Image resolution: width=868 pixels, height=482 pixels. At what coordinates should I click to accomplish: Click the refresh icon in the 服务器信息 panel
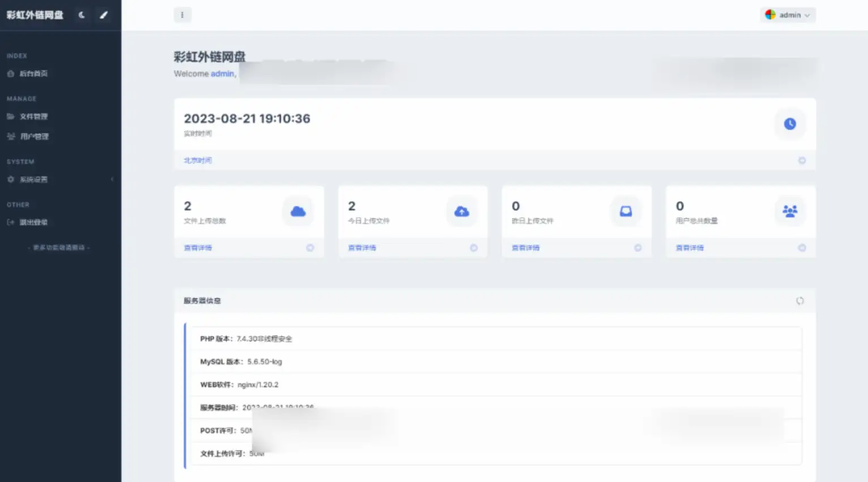[x=799, y=301]
